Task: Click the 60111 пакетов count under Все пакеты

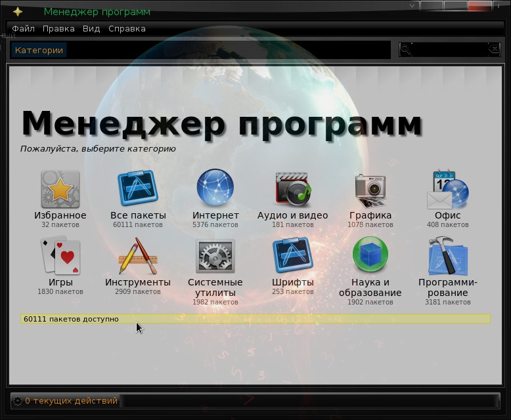Action: [138, 224]
